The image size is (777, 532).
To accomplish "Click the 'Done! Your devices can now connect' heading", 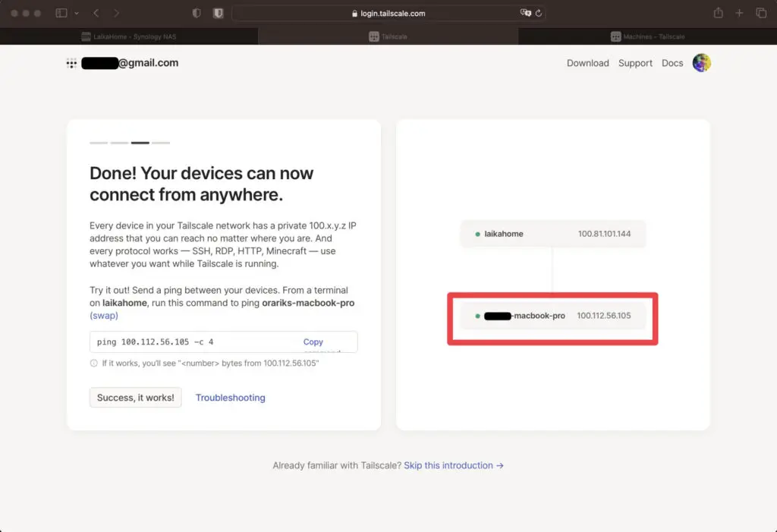I will [x=201, y=184].
